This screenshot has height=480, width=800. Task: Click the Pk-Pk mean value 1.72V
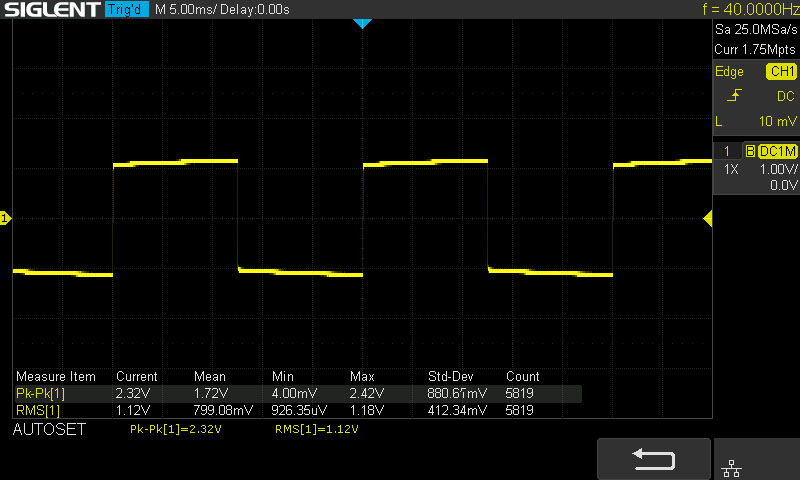(x=211, y=393)
